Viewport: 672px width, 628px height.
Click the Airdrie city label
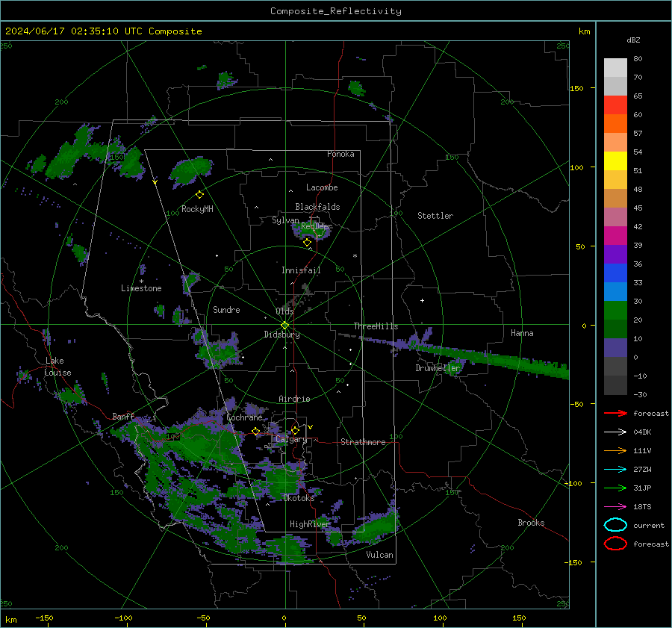[x=294, y=399]
